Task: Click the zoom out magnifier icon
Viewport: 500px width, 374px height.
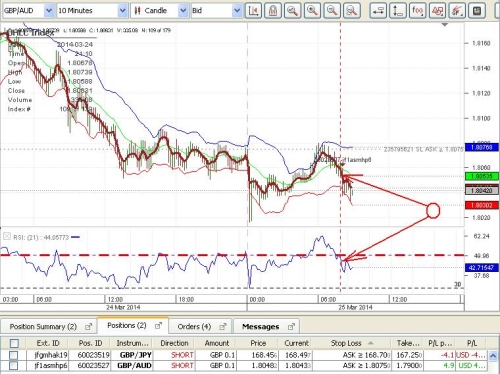Action: [x=332, y=11]
